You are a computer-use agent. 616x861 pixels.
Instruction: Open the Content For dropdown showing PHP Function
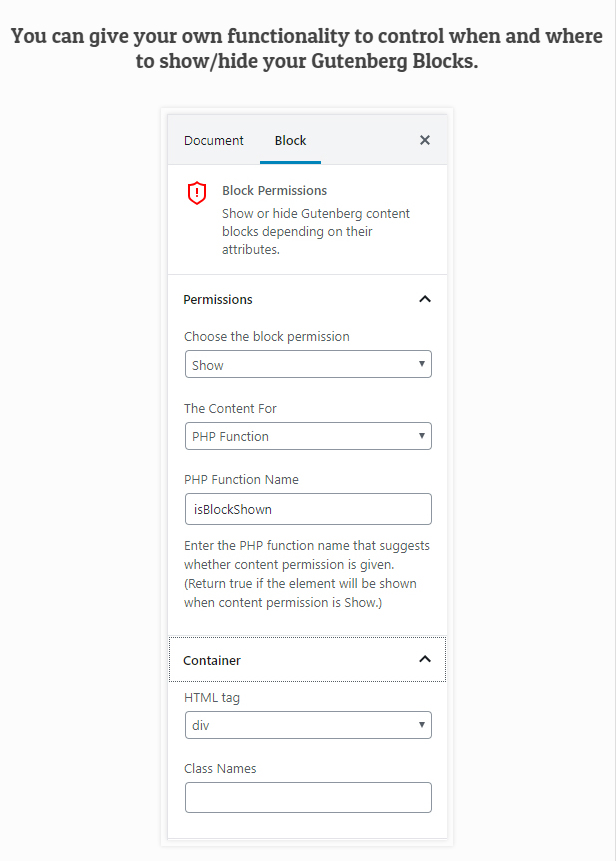tap(308, 436)
